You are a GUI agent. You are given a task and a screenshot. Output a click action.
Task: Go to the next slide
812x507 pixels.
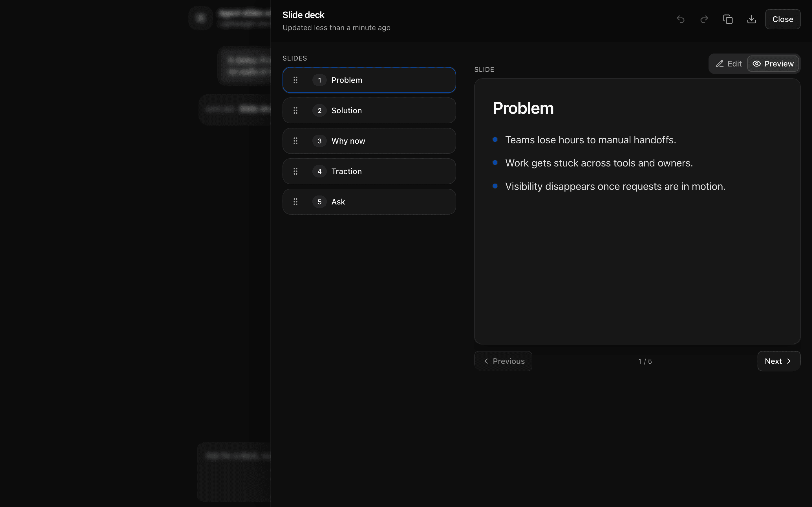(x=778, y=361)
